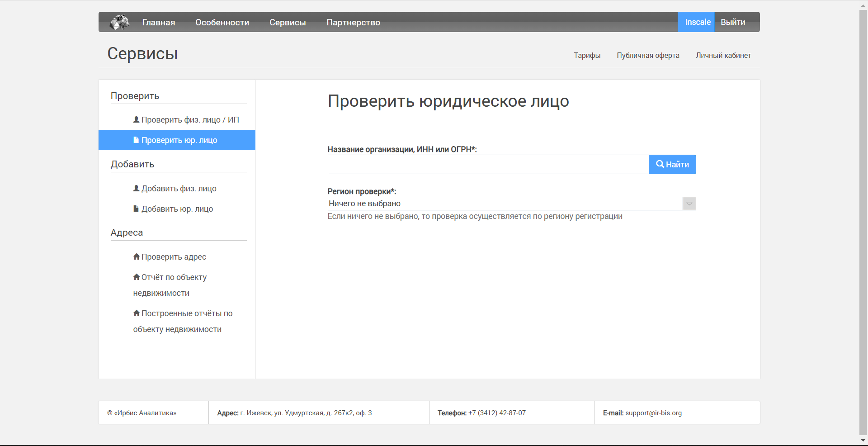Click the scrollbar up arrow
Viewport: 868px width, 446px height.
(863, 5)
